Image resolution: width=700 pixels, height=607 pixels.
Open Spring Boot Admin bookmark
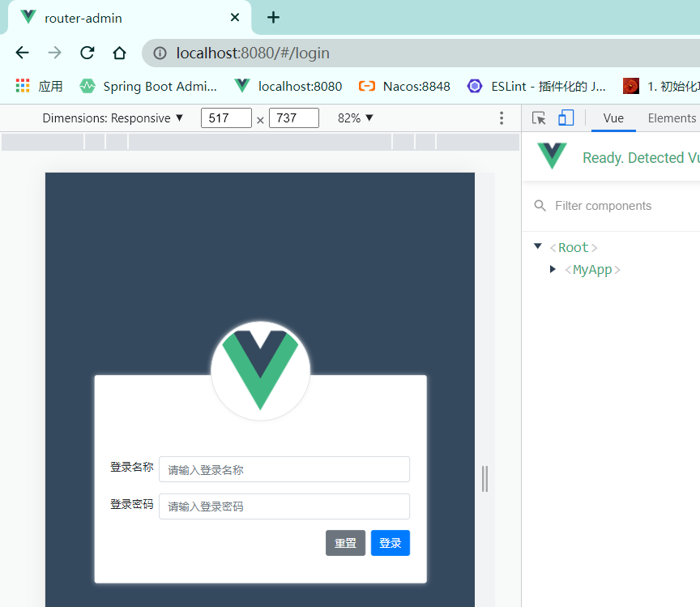(x=148, y=86)
